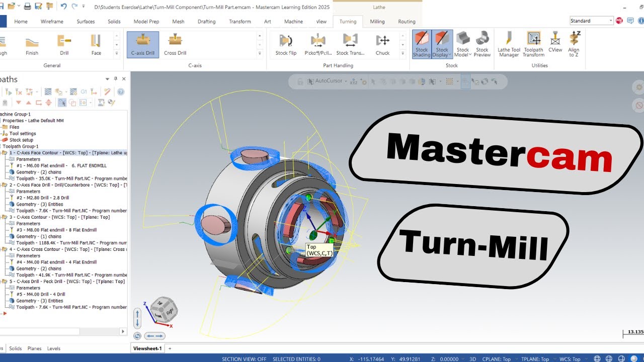
Task: Click the Undo arrow
Action: (x=63, y=7)
